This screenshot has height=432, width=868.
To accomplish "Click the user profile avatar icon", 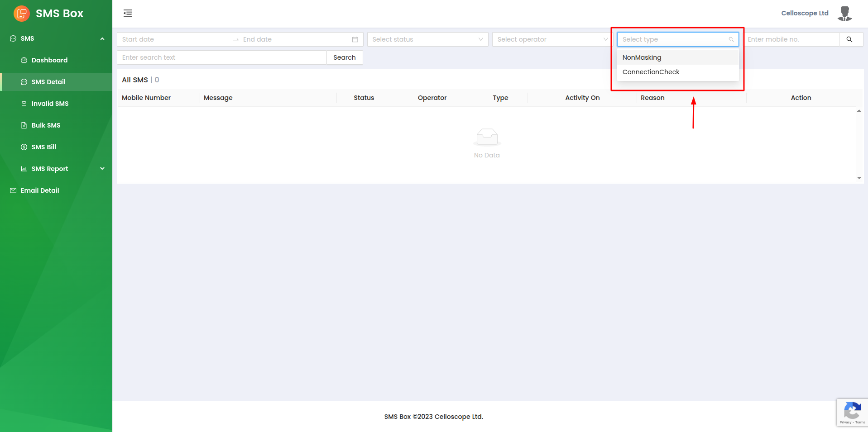I will (844, 14).
